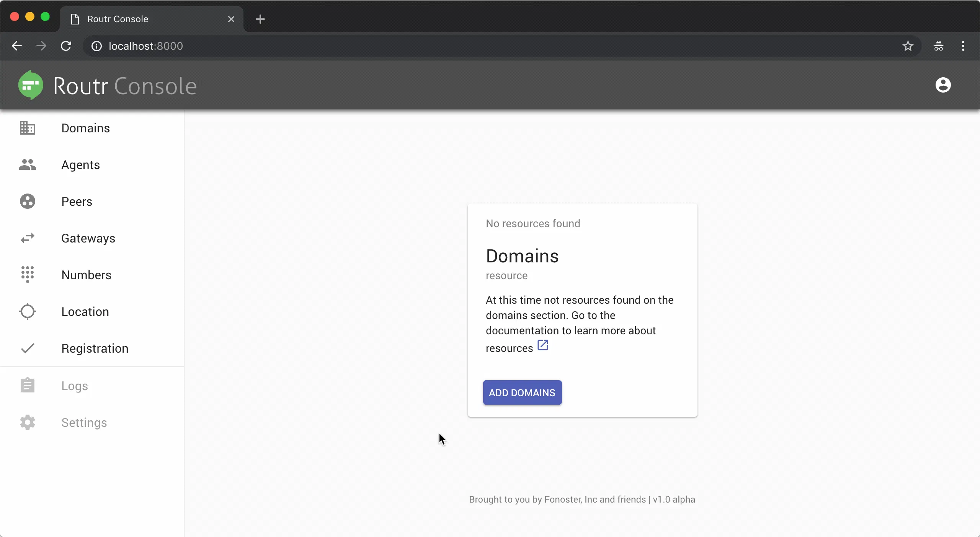Image resolution: width=980 pixels, height=537 pixels.
Task: Click the ADD DOMAINS button
Action: point(522,392)
